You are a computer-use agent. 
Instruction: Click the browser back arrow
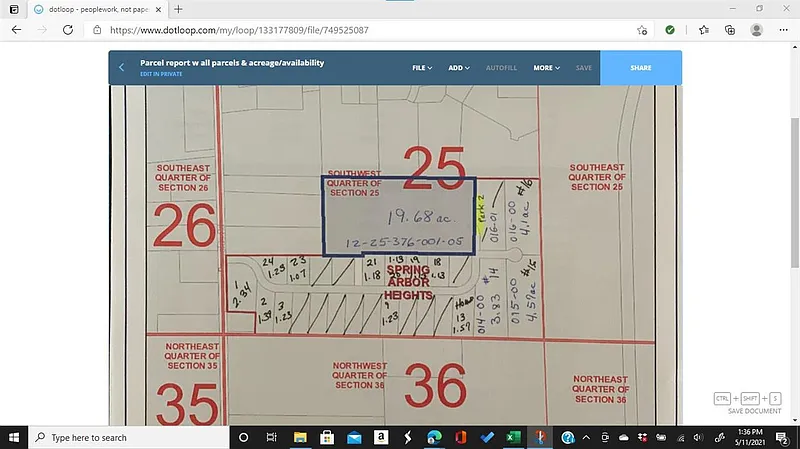[16, 30]
